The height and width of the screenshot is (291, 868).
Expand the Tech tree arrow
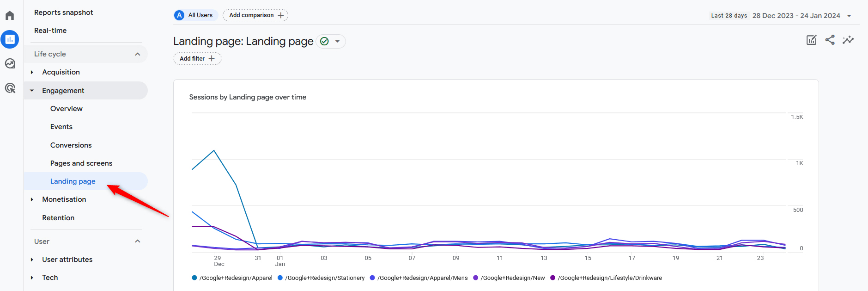[x=32, y=278]
